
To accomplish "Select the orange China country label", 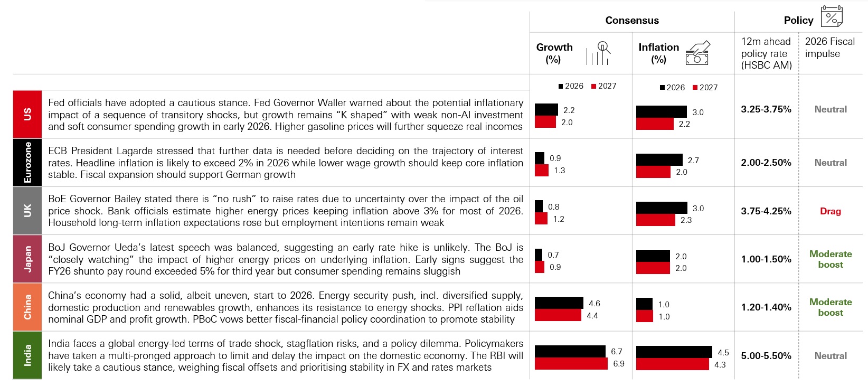I will click(27, 307).
